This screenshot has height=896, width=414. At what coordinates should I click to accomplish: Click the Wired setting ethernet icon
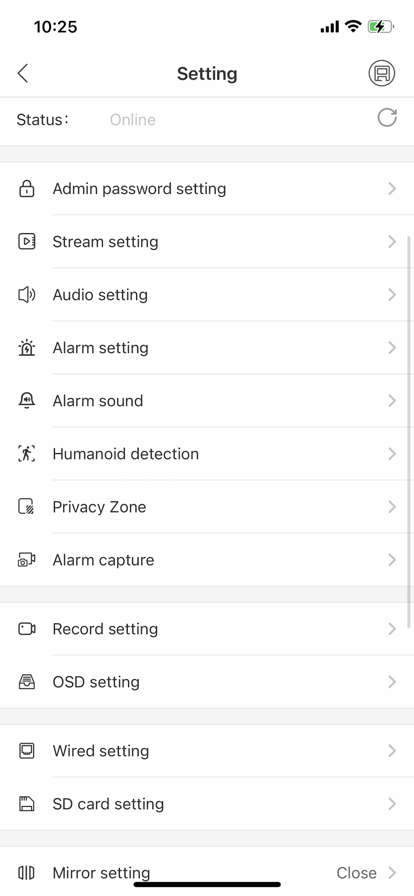pos(26,751)
